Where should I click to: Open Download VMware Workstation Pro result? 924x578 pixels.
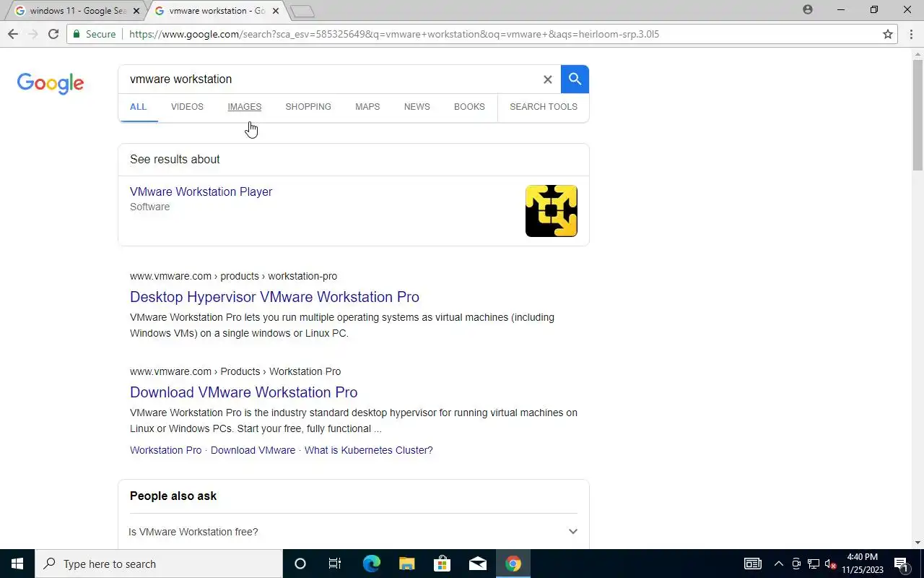click(243, 392)
